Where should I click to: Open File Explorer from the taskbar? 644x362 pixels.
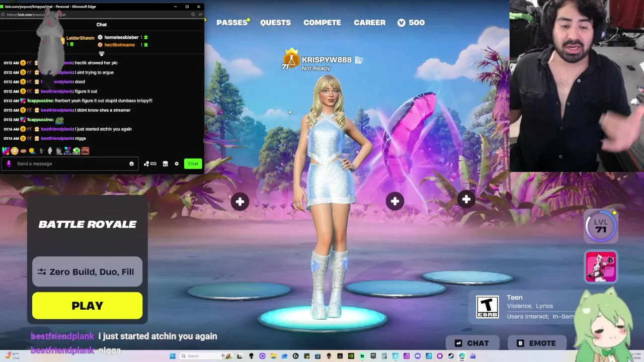273,356
